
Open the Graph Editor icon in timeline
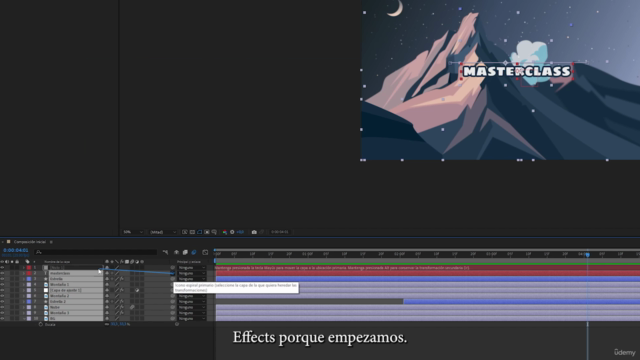pos(205,252)
